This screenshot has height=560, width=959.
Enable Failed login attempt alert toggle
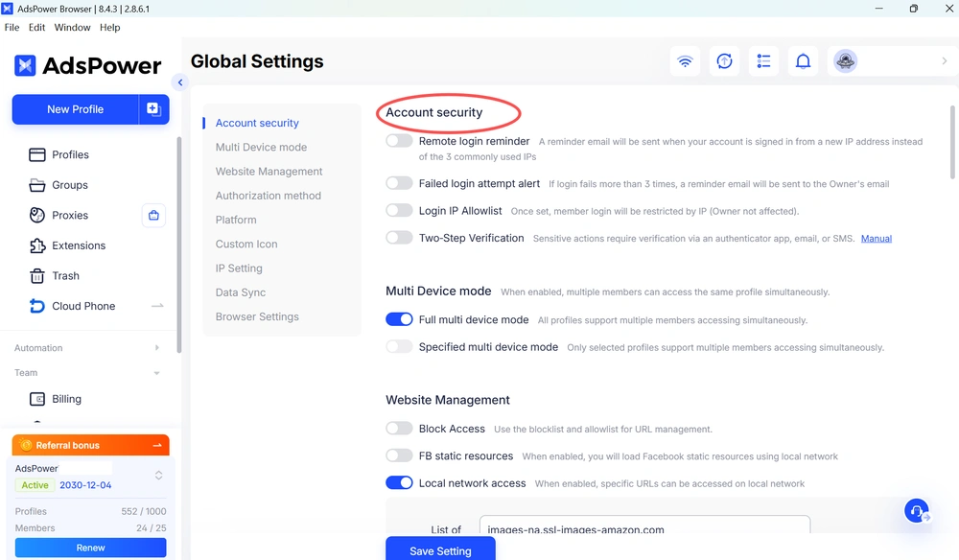(399, 183)
